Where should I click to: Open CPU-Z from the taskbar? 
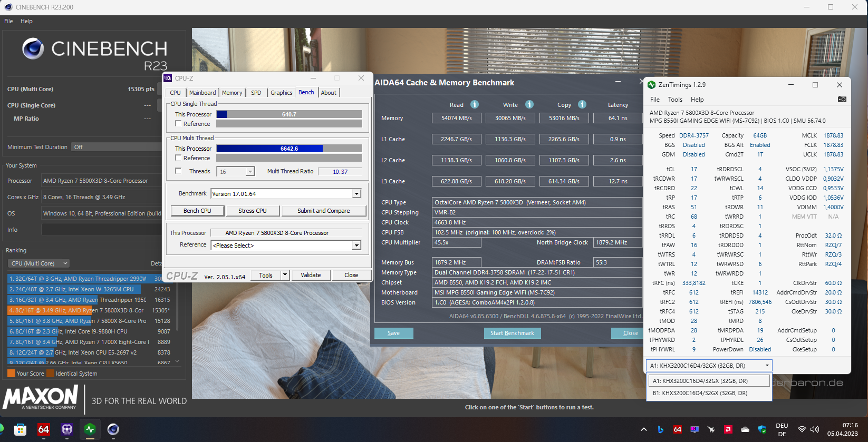tap(67, 429)
